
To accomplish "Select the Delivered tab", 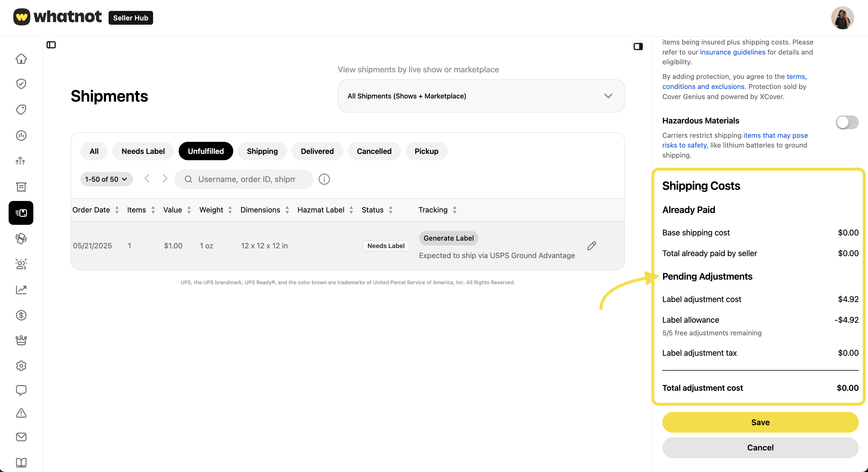I will coord(317,151).
